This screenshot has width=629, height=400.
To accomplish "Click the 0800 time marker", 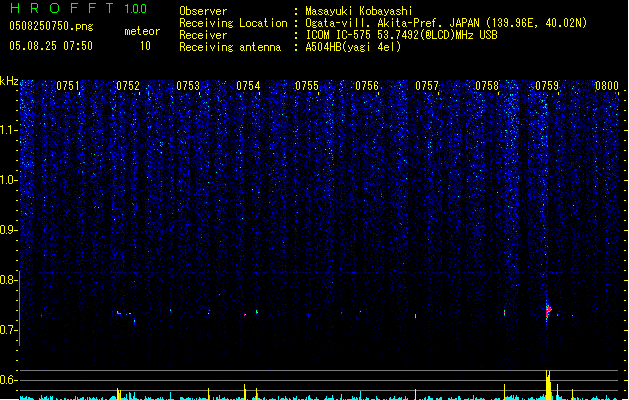I will pos(607,86).
